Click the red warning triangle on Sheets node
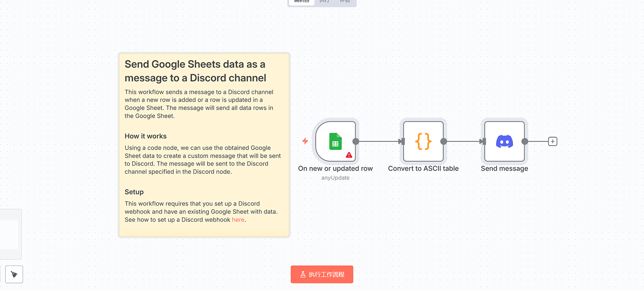The image size is (644, 290). (x=349, y=155)
